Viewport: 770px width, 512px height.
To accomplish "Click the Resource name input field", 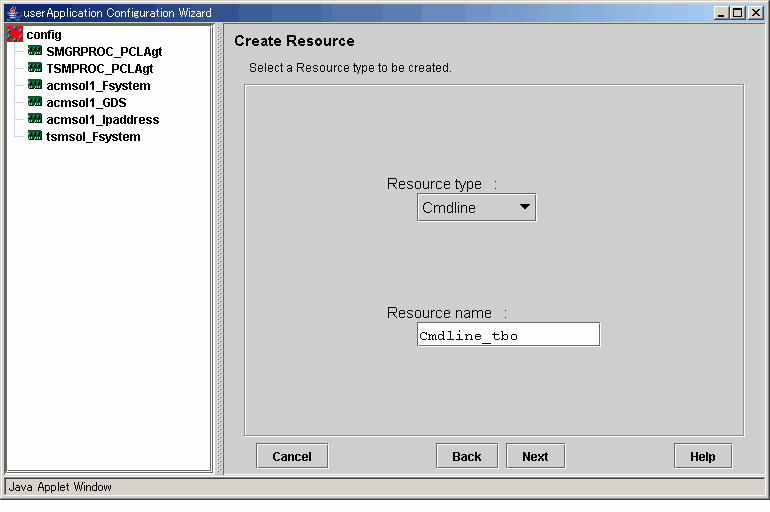I will [508, 335].
